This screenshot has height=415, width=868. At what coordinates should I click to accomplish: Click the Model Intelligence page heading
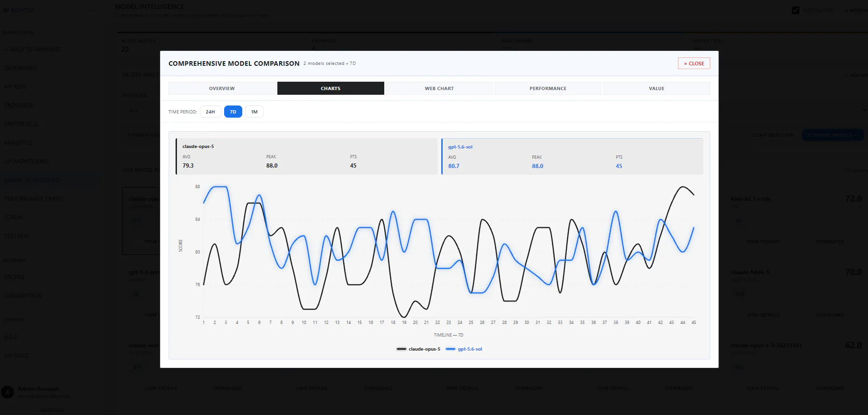point(149,7)
